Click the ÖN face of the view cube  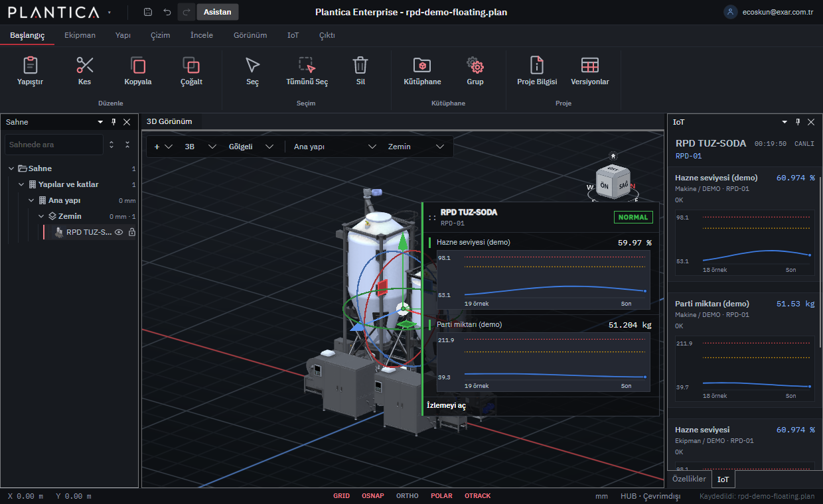click(604, 186)
